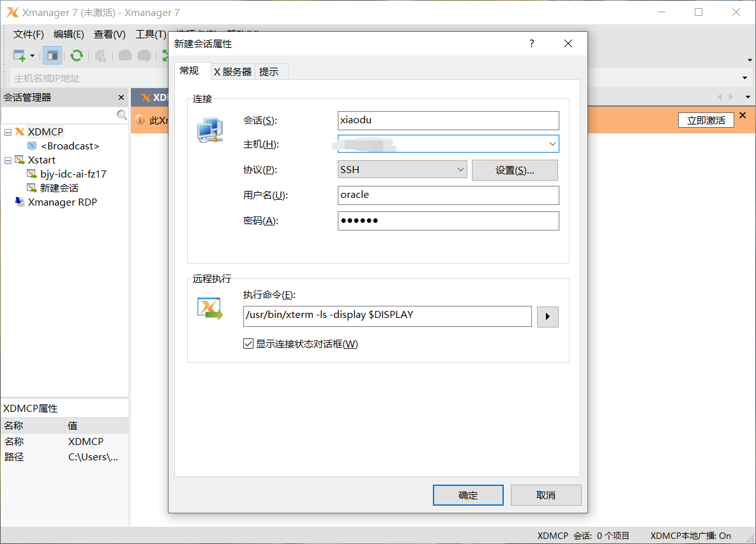756x544 pixels.
Task: Click the Broadcast session icon
Action: coord(33,146)
